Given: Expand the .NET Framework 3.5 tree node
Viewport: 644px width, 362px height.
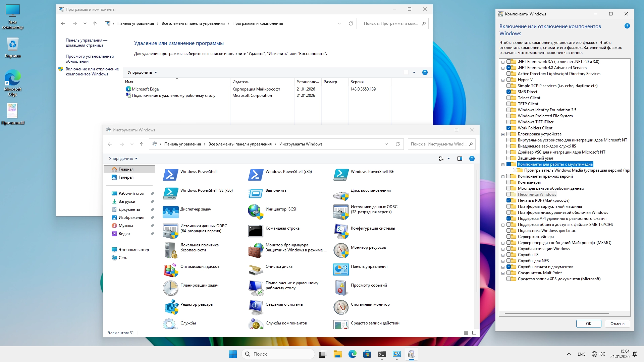Looking at the screenshot, I should [503, 62].
